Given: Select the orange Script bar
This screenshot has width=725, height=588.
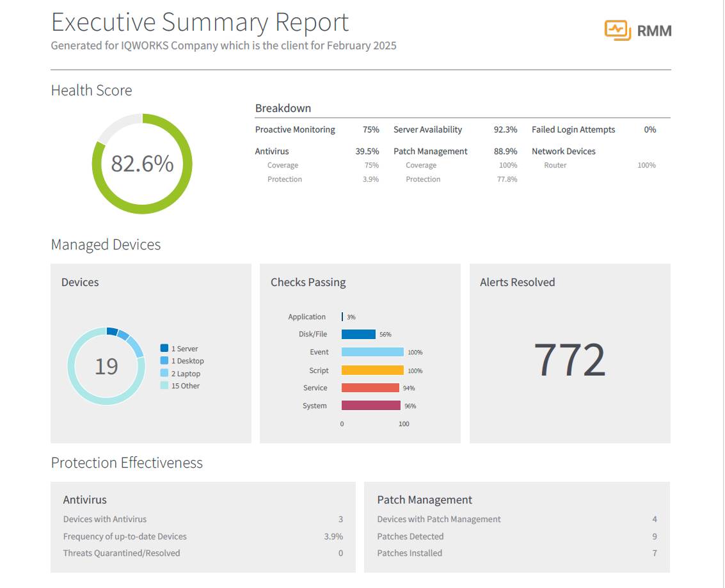Looking at the screenshot, I should pos(372,370).
